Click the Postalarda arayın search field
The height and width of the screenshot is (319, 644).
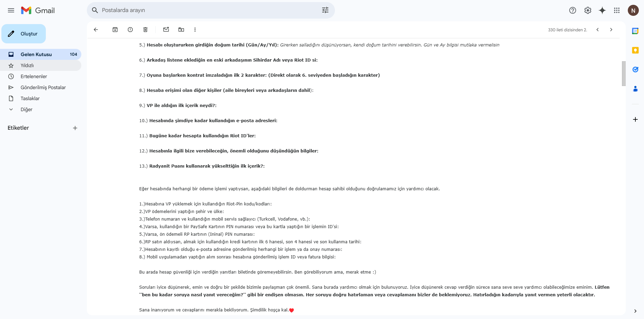[210, 10]
